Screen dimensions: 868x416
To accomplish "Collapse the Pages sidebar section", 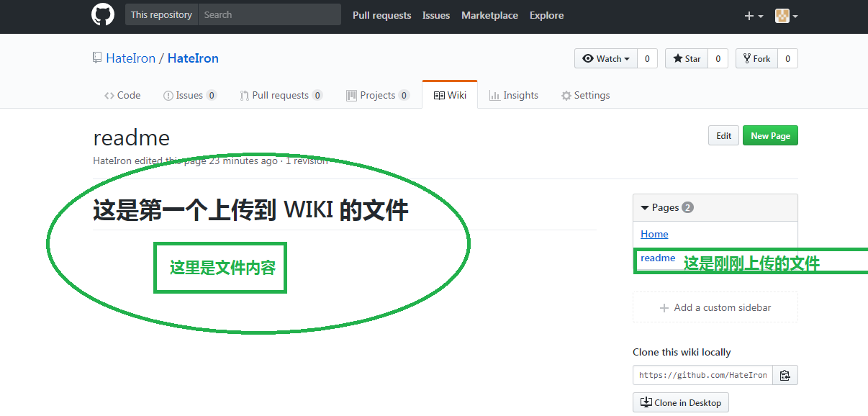I will click(x=645, y=207).
